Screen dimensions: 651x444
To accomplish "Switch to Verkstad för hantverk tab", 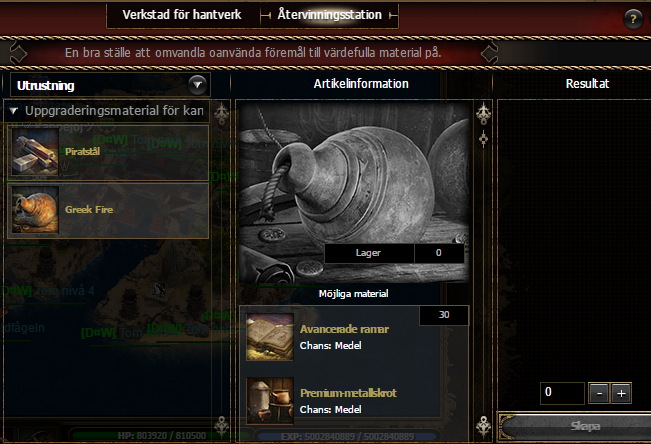I will [182, 15].
